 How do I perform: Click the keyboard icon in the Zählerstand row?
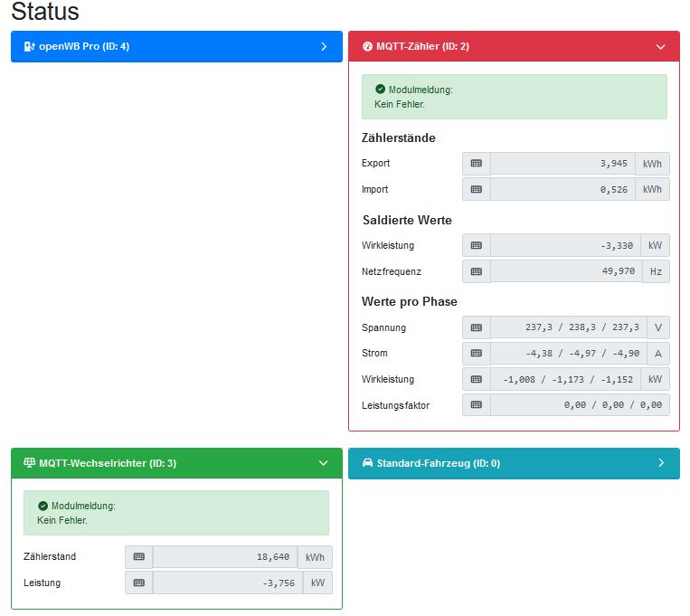point(139,557)
